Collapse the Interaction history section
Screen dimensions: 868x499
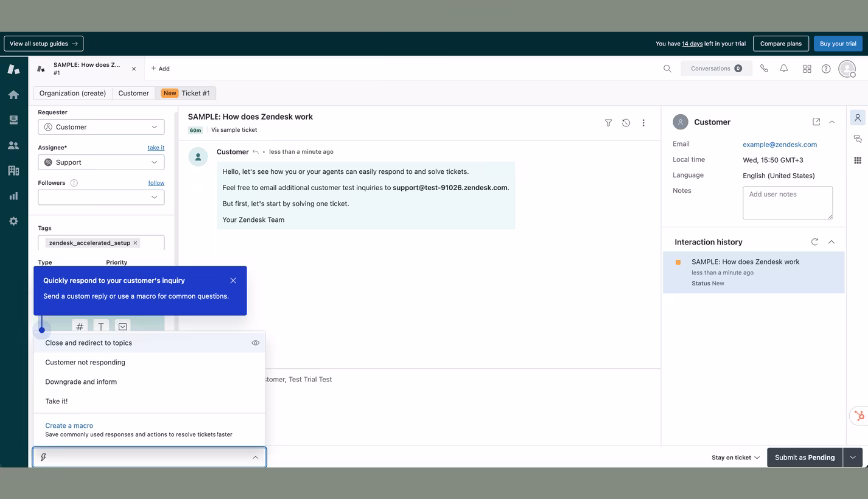831,242
